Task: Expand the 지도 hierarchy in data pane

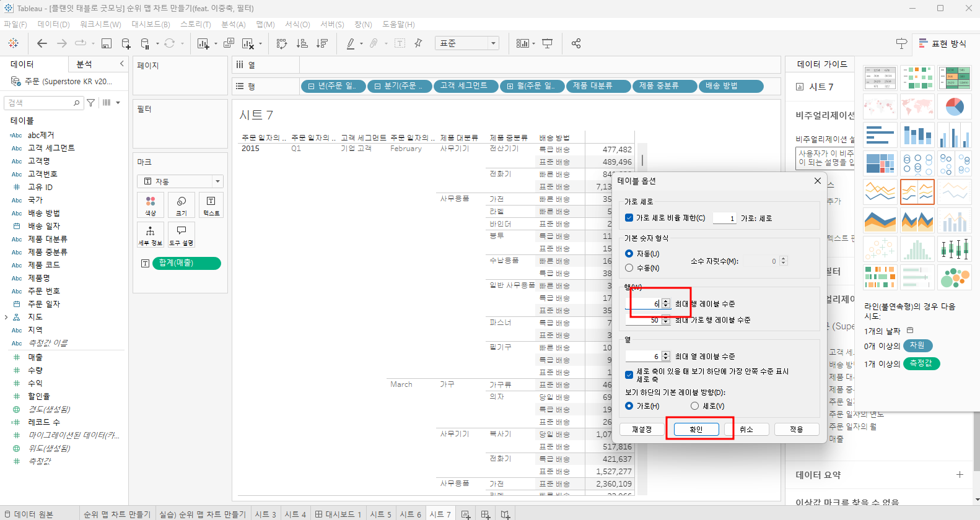Action: pyautogui.click(x=7, y=317)
